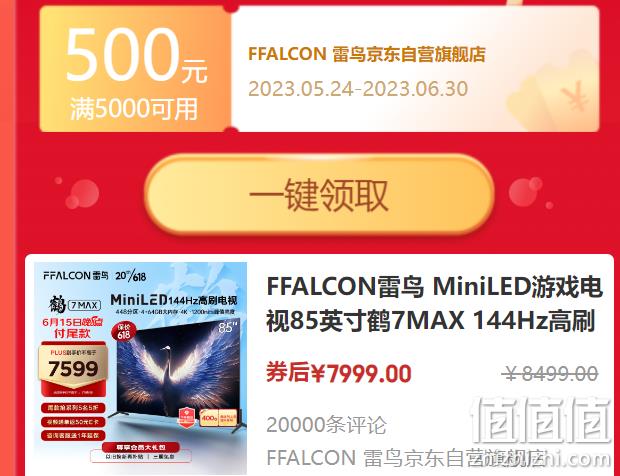Click the coupon validity date 2023.05.24-2023.06.30

358,89
